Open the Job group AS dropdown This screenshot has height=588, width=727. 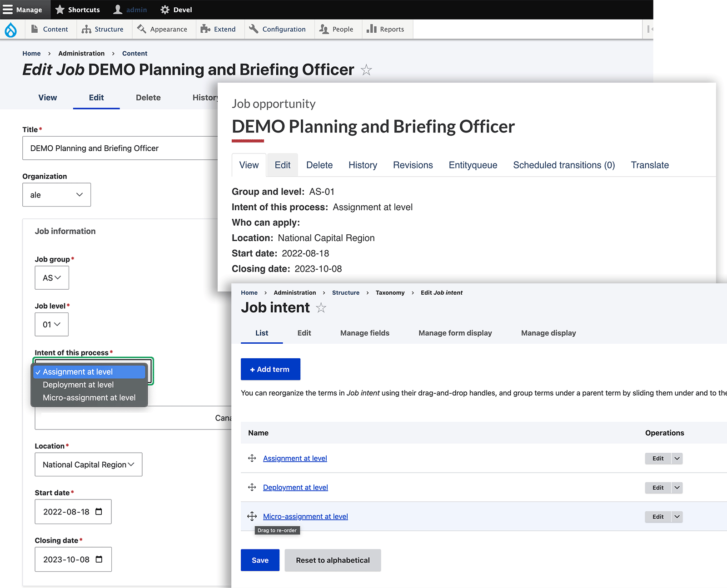[52, 278]
